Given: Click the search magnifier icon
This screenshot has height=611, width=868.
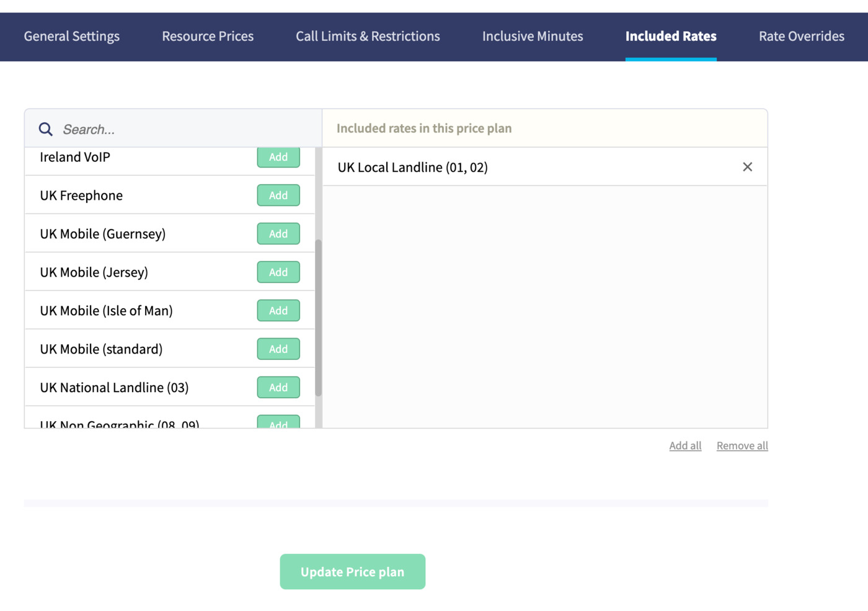Looking at the screenshot, I should coord(46,129).
